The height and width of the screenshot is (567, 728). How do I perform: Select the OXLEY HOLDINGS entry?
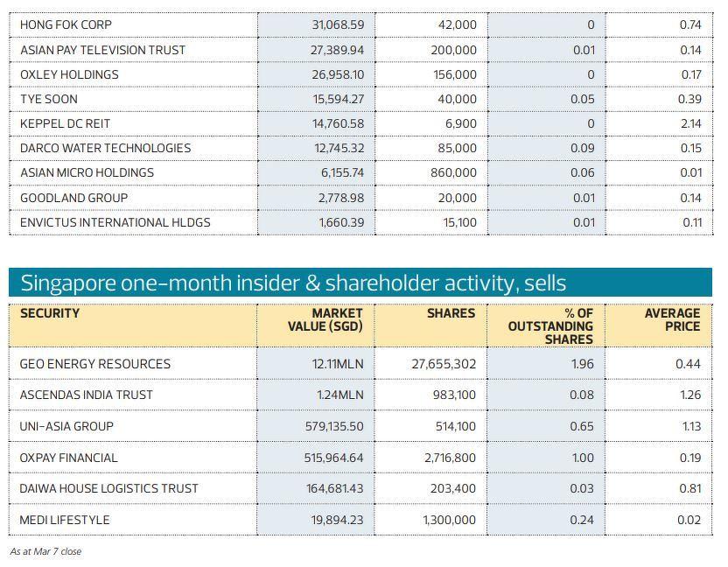pos(69,75)
